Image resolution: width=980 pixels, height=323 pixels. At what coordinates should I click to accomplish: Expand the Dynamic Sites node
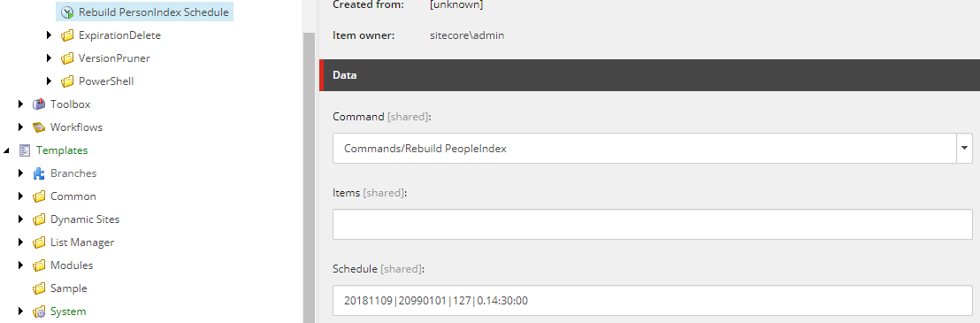point(21,219)
